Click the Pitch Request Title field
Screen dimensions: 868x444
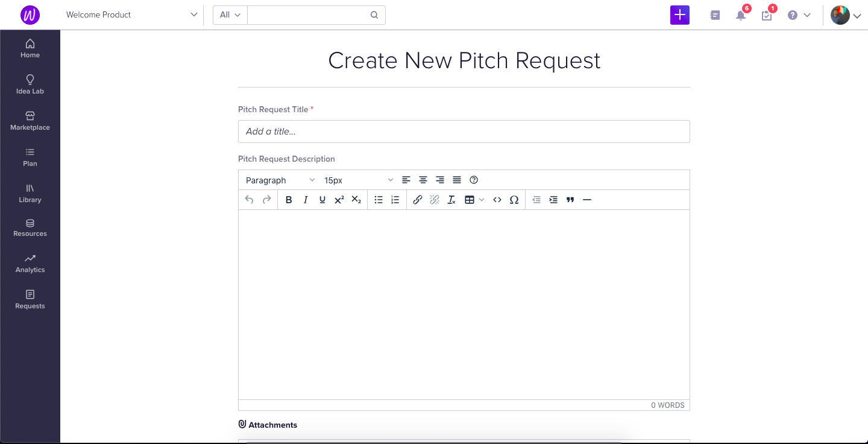[464, 132]
